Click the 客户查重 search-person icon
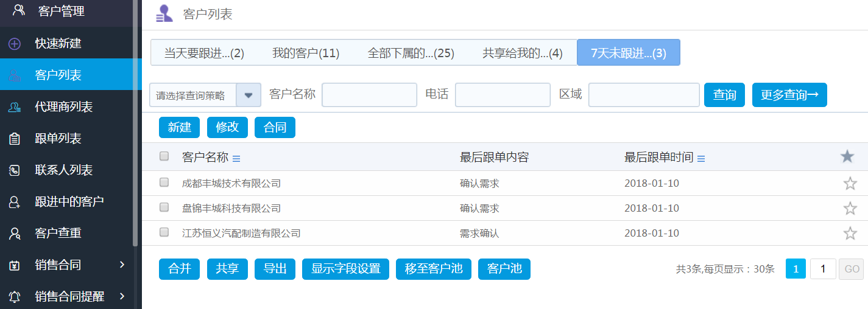Viewport: 868px width, 309px height. [x=15, y=233]
